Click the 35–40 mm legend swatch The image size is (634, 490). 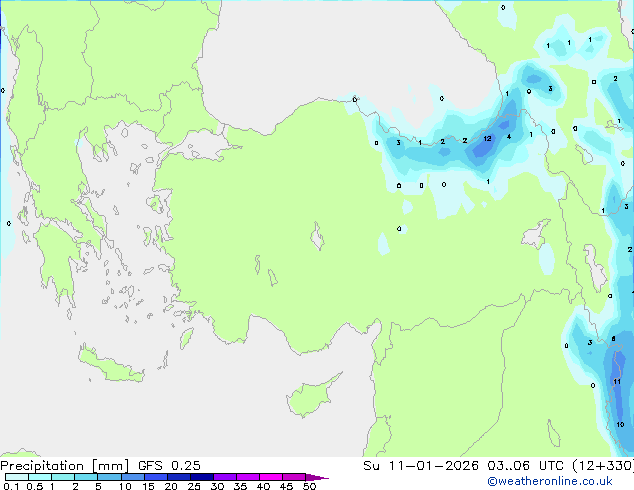248,477
